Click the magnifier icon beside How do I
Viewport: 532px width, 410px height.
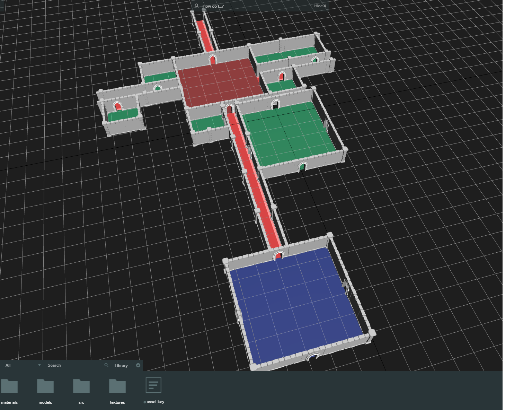[197, 6]
